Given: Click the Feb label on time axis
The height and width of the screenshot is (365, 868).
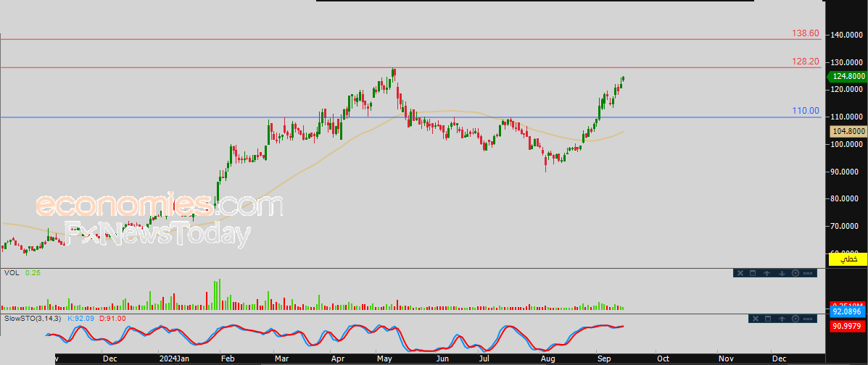Looking at the screenshot, I should coord(227,358).
